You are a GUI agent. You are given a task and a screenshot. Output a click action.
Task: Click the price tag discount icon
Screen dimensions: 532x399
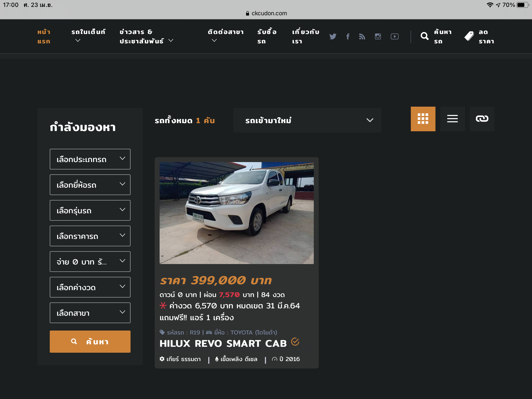(x=469, y=36)
